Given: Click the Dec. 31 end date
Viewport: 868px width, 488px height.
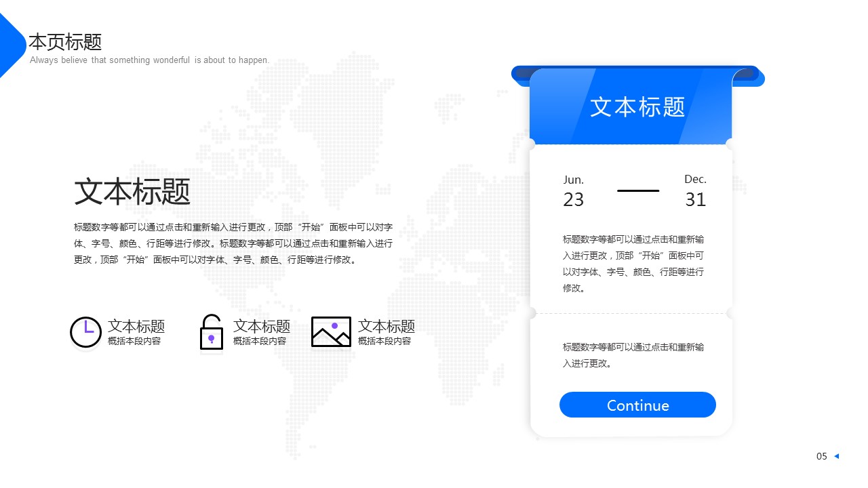Looking at the screenshot, I should (x=695, y=191).
